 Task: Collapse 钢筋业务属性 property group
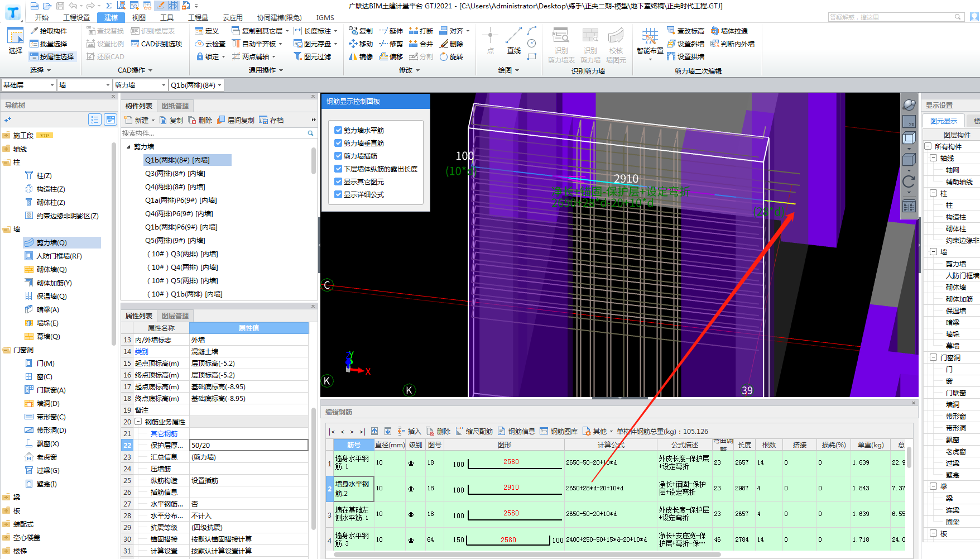click(138, 422)
